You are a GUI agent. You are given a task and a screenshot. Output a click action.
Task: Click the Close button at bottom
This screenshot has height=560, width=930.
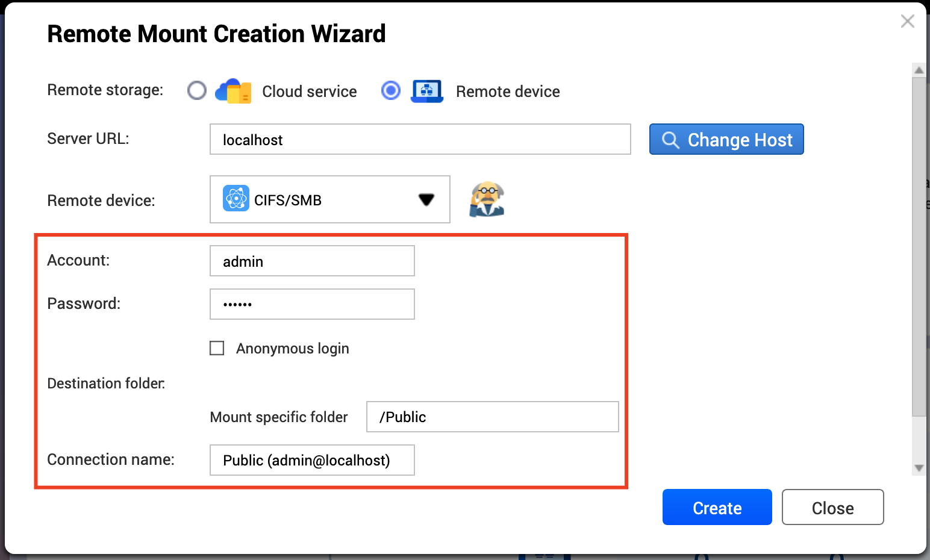pos(832,508)
